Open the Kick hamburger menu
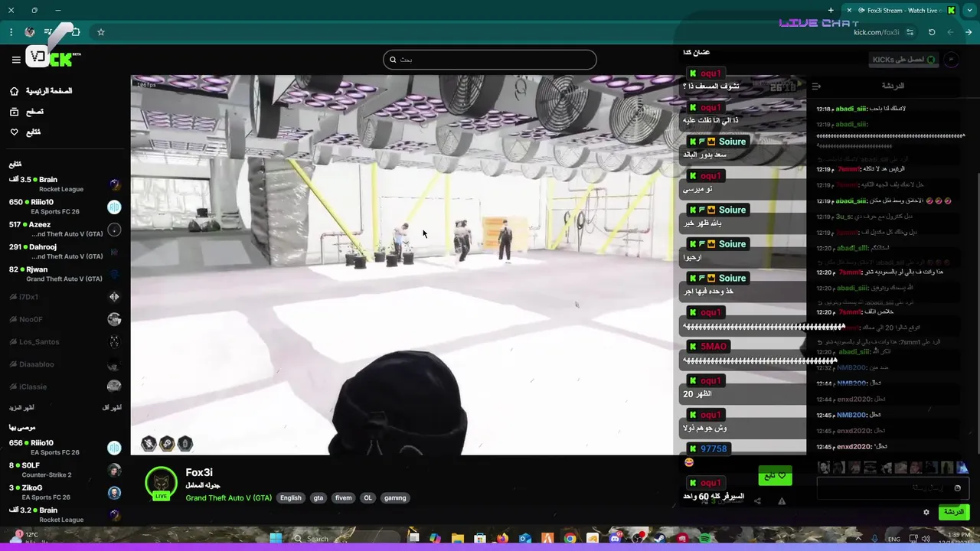The width and height of the screenshot is (980, 551). pyautogui.click(x=15, y=60)
